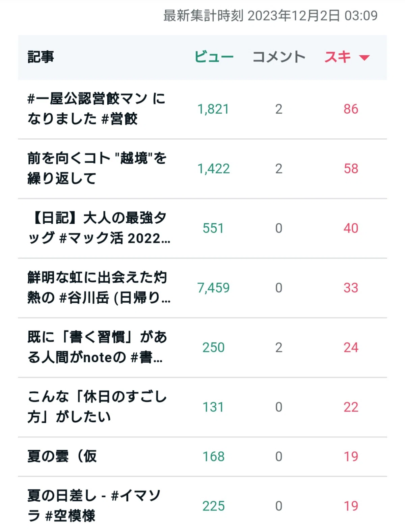Select the スキ column header
The width and height of the screenshot is (405, 532).
337,57
